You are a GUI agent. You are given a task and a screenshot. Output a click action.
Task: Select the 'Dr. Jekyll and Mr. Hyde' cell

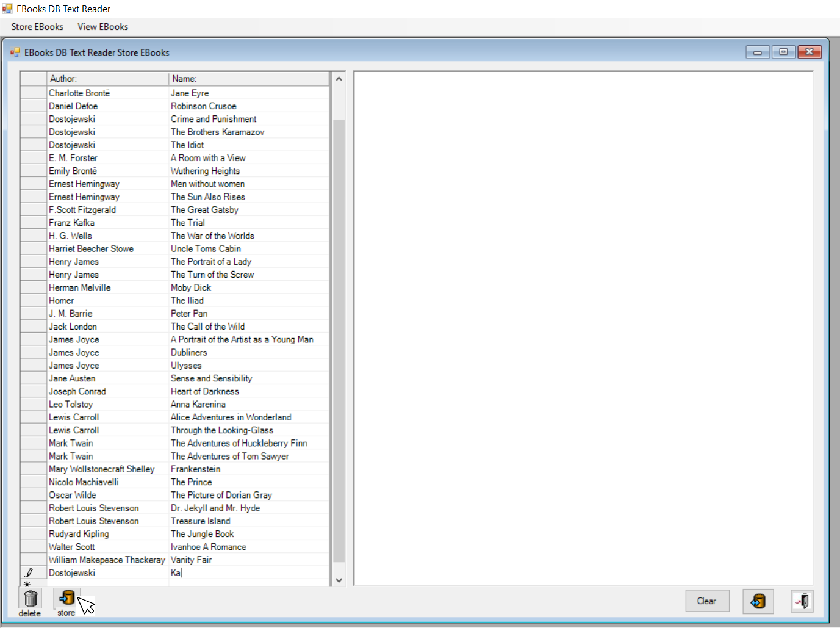[249, 508]
